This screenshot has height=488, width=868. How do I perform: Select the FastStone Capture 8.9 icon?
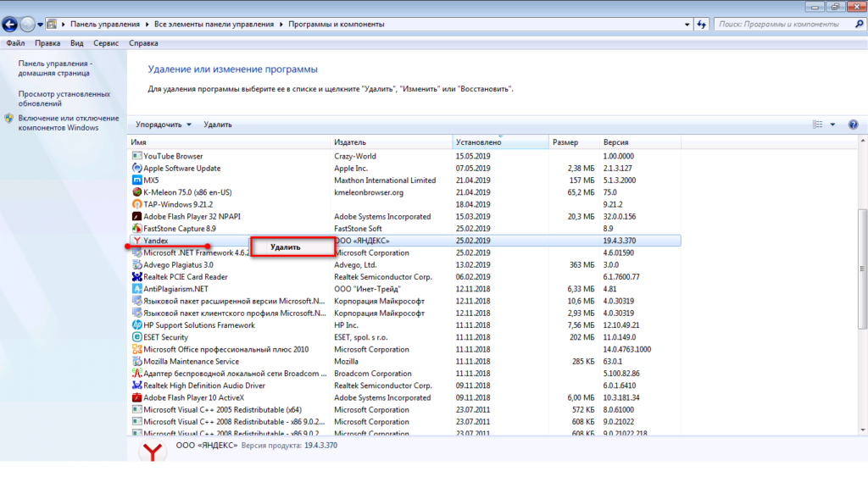(136, 229)
